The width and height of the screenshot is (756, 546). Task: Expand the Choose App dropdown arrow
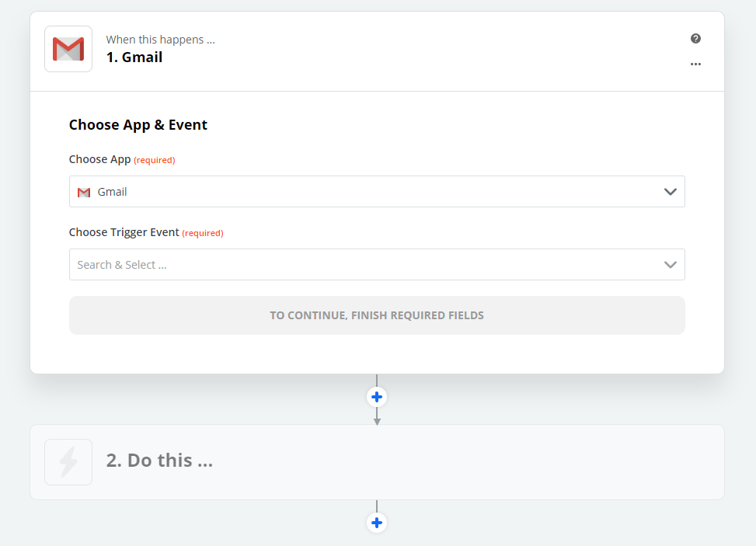[x=671, y=192]
